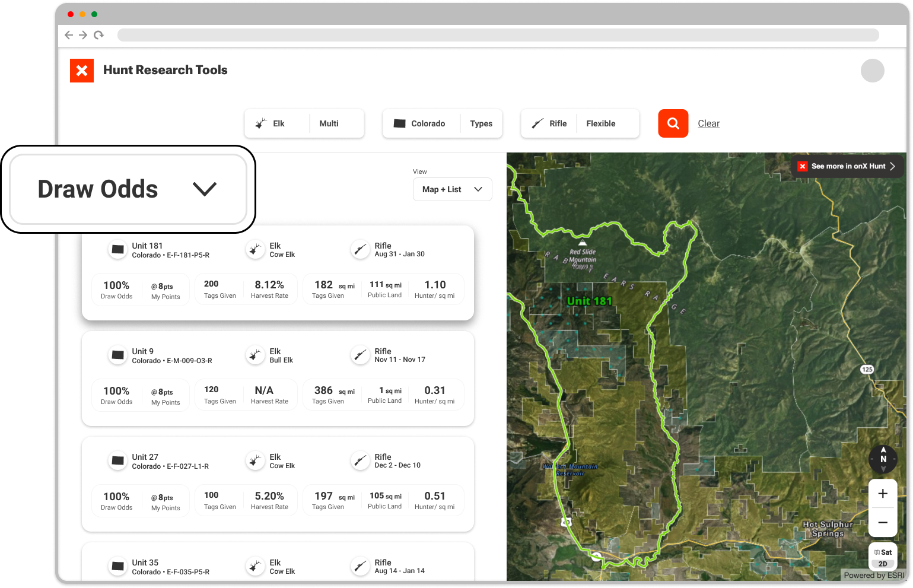The width and height of the screenshot is (913, 588).
Task: Click 386 sq mi on Unit 9
Action: coord(335,390)
